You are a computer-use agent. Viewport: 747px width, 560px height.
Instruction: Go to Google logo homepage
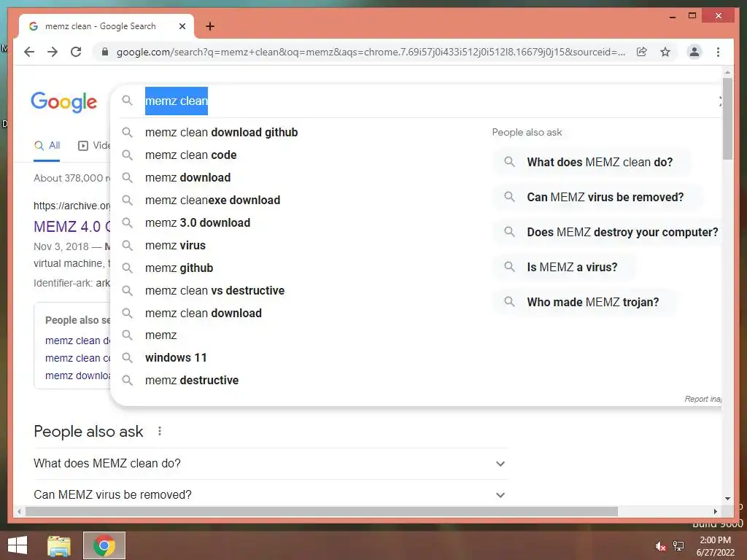coord(64,102)
